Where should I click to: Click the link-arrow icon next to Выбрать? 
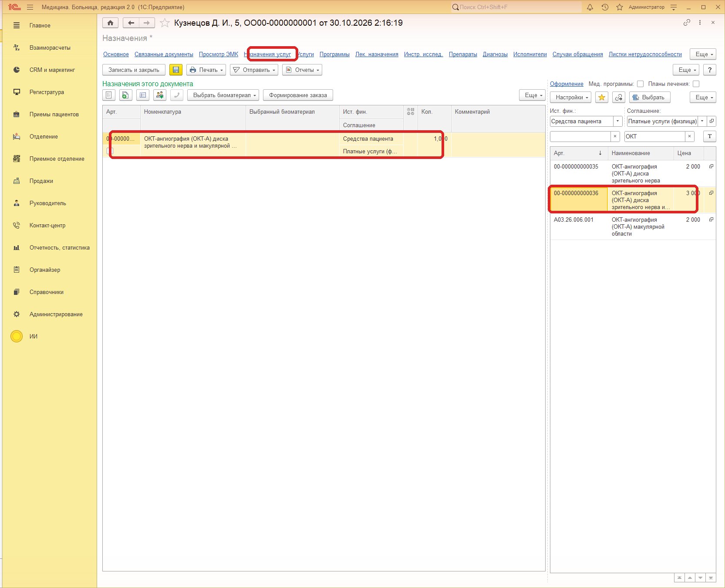[x=619, y=97]
